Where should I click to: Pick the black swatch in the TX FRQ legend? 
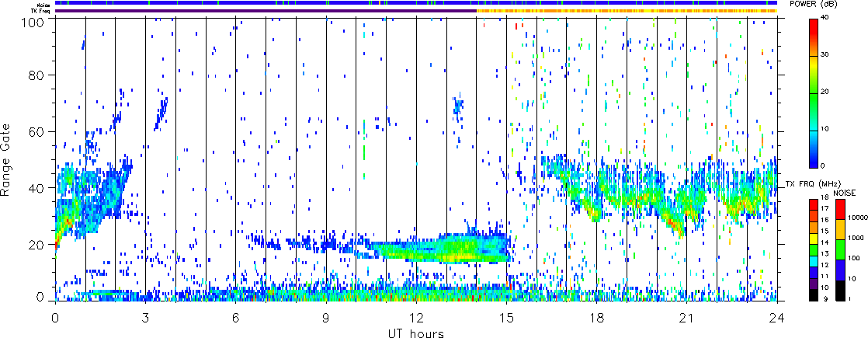[x=813, y=295]
